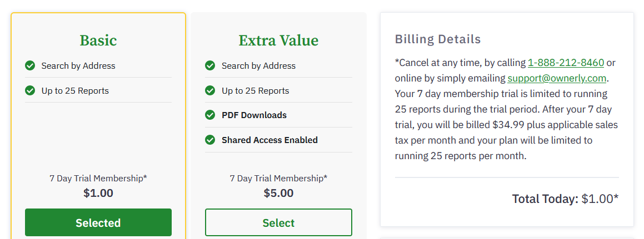Click Extra Value 7 Day Trial Membership text

pos(278,179)
